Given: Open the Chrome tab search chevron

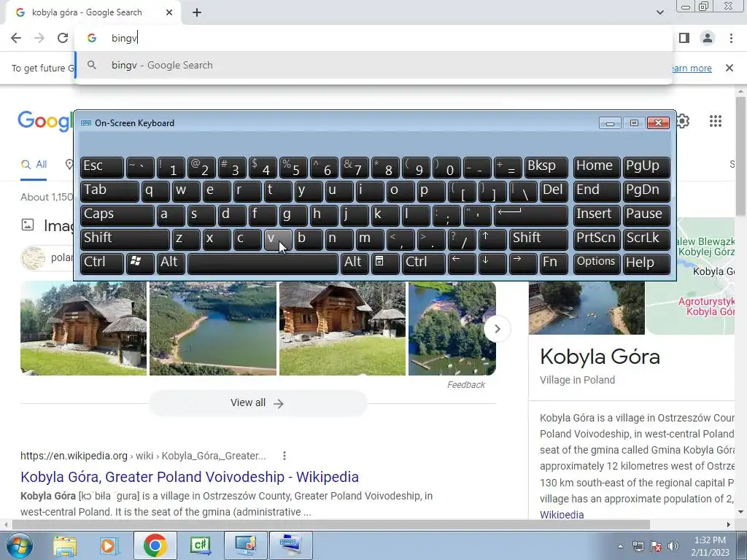Looking at the screenshot, I should pos(659,12).
